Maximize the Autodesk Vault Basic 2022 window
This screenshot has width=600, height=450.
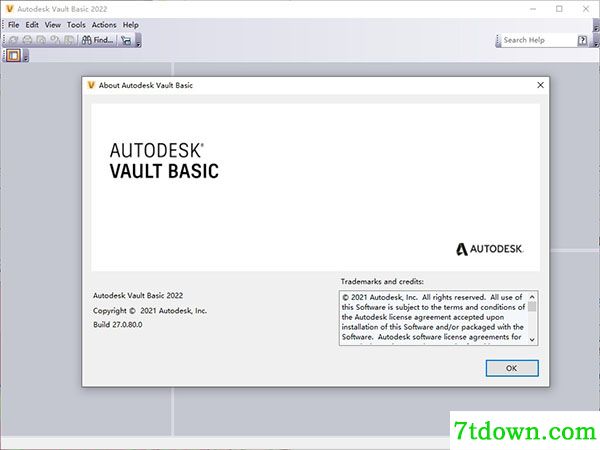click(559, 9)
